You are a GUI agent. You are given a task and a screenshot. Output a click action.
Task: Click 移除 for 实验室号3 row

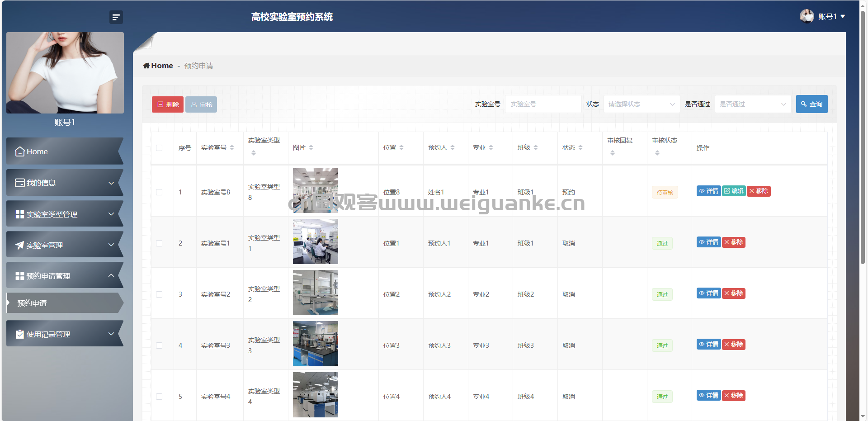(734, 344)
